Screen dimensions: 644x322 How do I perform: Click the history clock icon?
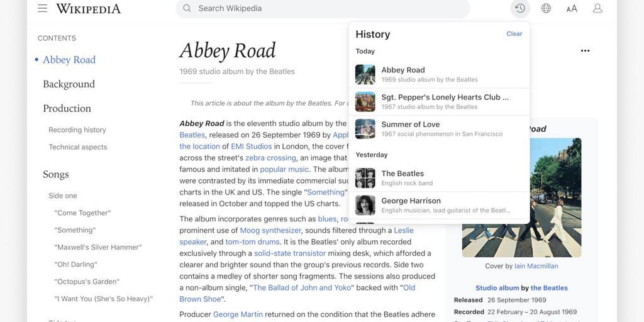pos(519,8)
